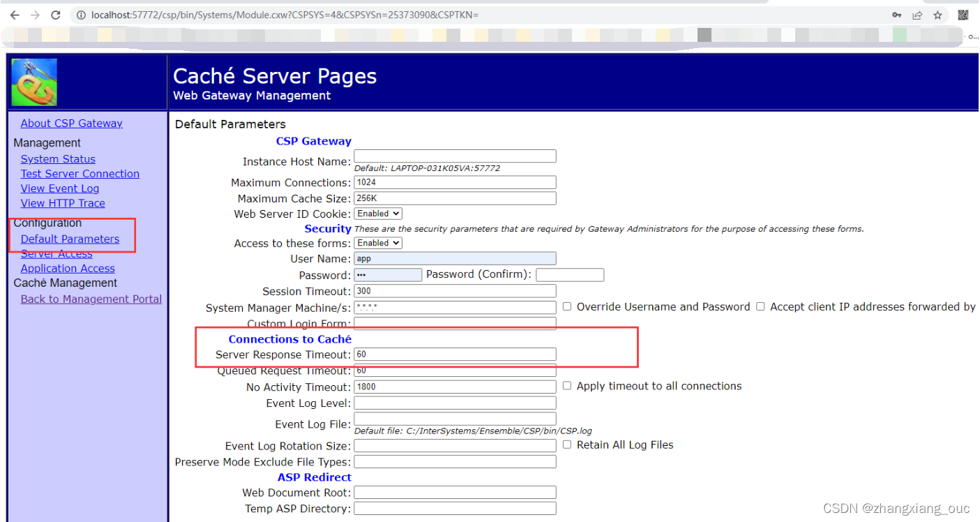Screen dimensions: 980x522
Task: Open Server Access link
Action: click(56, 254)
